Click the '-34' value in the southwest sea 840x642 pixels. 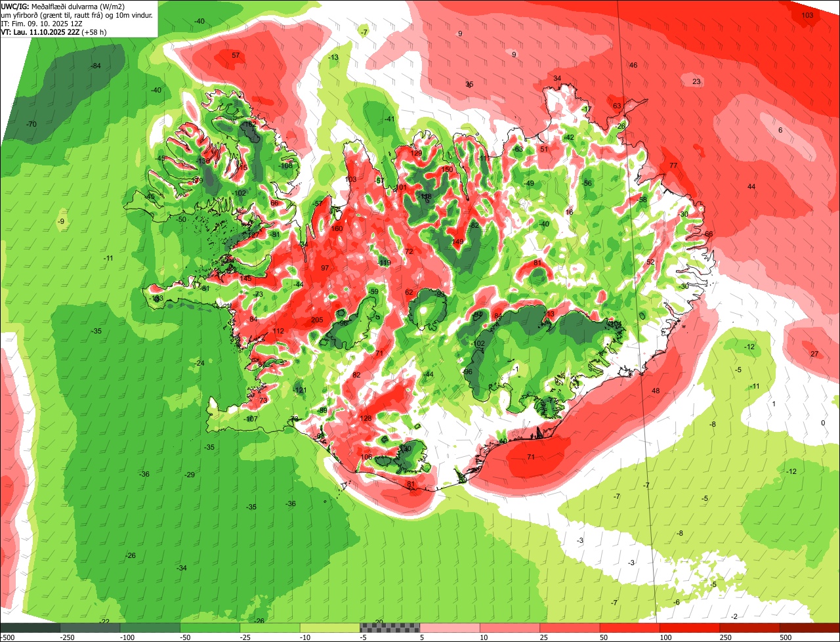(x=182, y=568)
